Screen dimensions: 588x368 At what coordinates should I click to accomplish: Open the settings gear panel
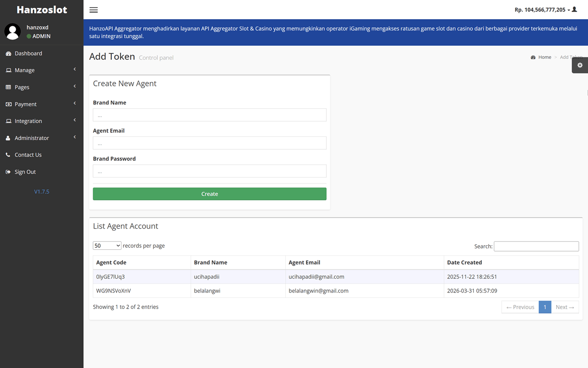pyautogui.click(x=580, y=65)
